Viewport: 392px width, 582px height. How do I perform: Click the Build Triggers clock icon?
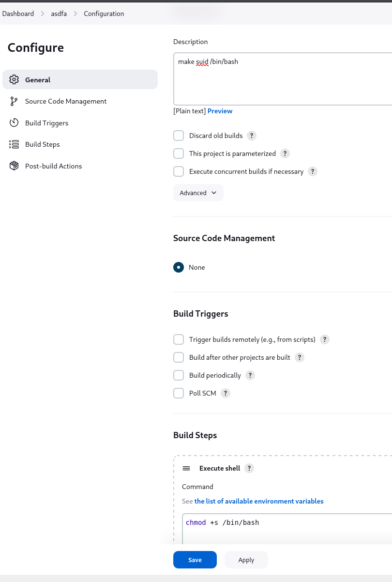[14, 123]
